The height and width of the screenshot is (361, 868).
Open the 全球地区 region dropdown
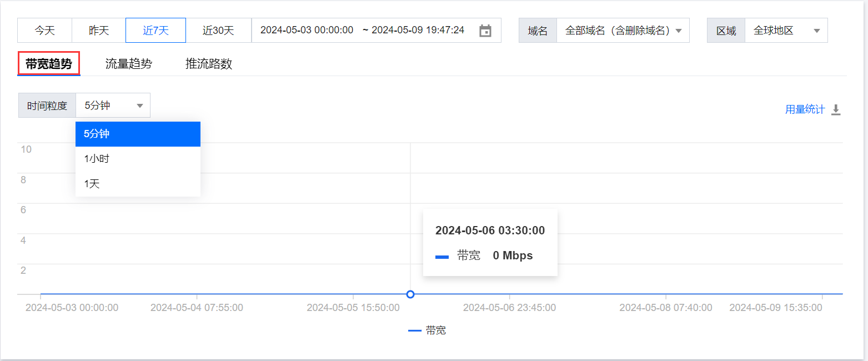point(786,31)
